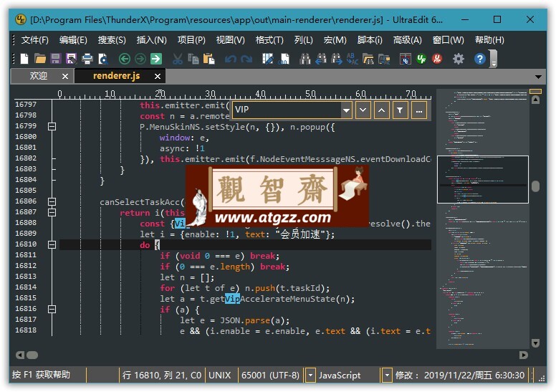Click the Save As toolbar icon

click(71, 59)
